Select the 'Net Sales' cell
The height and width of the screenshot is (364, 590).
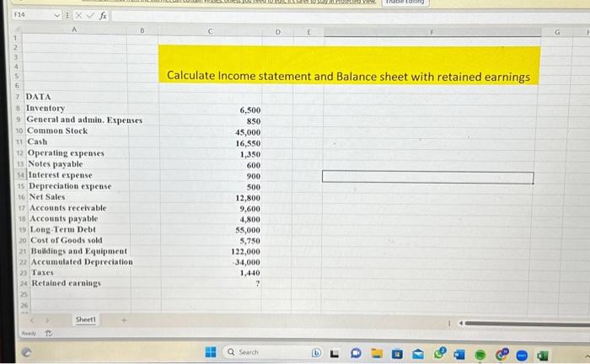click(47, 196)
